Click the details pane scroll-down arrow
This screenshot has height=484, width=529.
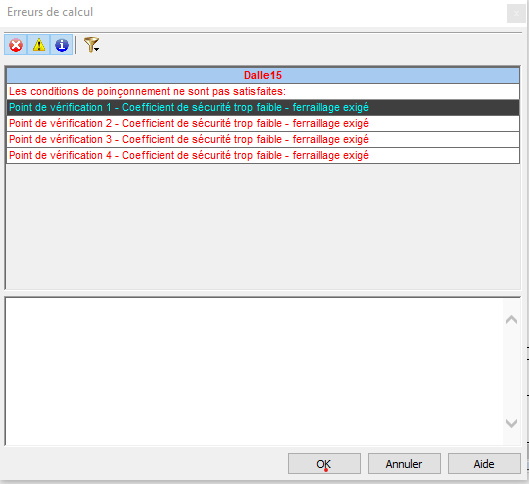click(x=511, y=423)
